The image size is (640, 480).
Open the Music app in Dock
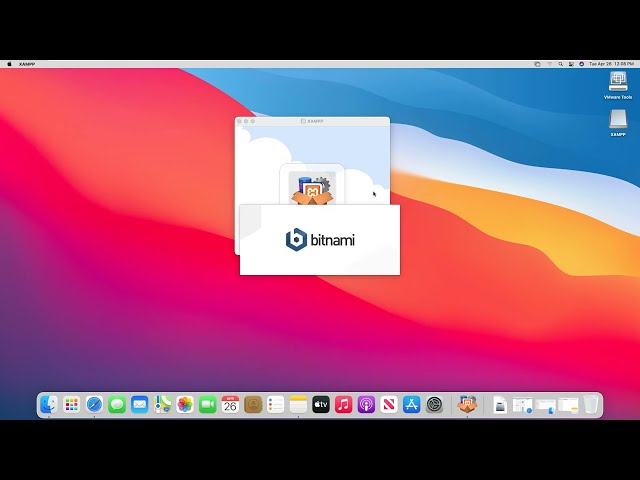coord(344,405)
